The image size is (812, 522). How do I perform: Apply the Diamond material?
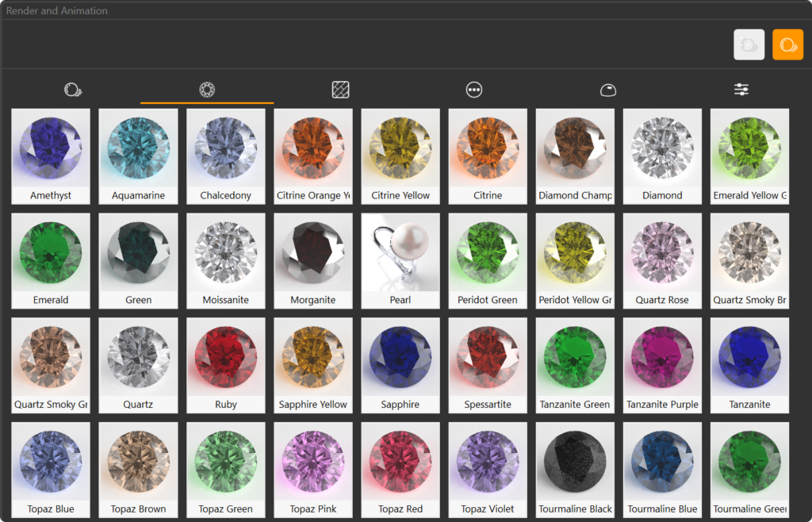[662, 155]
